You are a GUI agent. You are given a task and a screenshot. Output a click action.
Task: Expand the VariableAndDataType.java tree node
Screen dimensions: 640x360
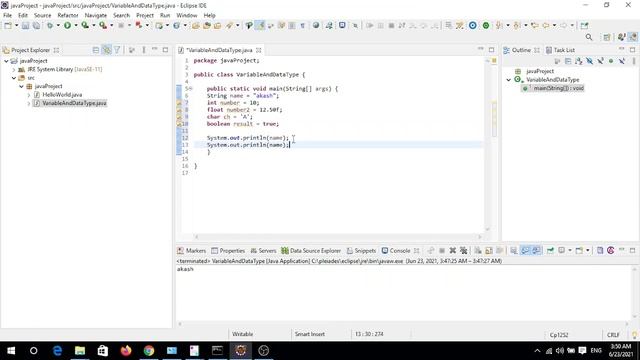click(29, 103)
